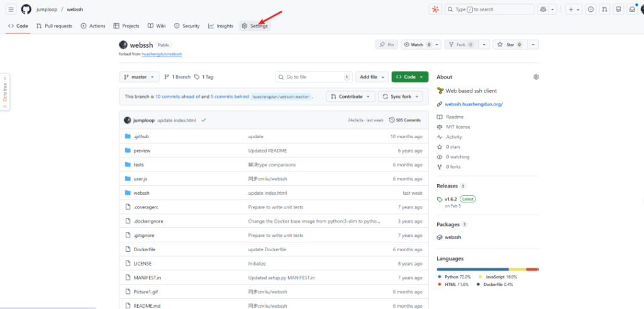The height and width of the screenshot is (309, 644).
Task: Click the orange asterisk icon beside search
Action: click(x=435, y=9)
